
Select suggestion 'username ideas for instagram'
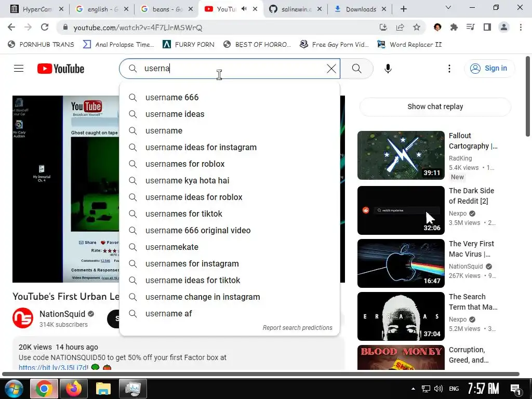pos(229,147)
